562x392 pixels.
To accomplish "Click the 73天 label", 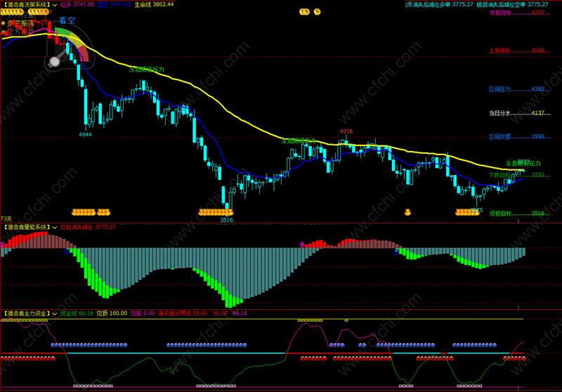I will pos(6,219).
